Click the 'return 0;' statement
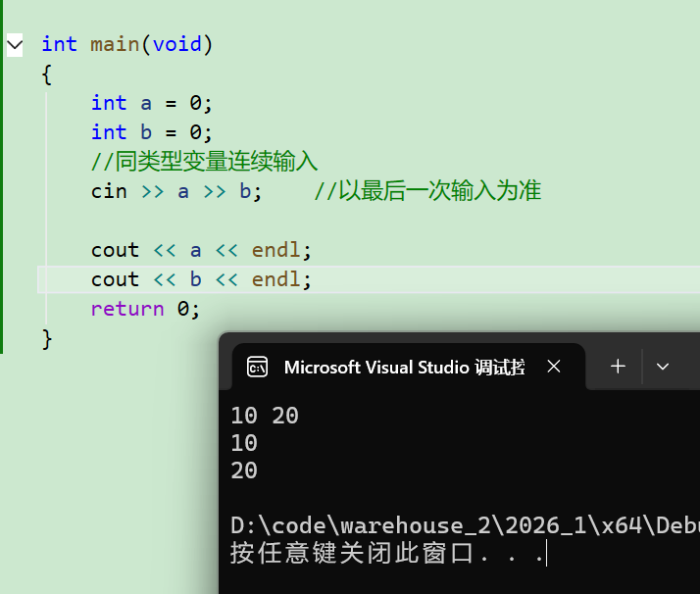Viewport: 700px width, 594px height. (145, 309)
